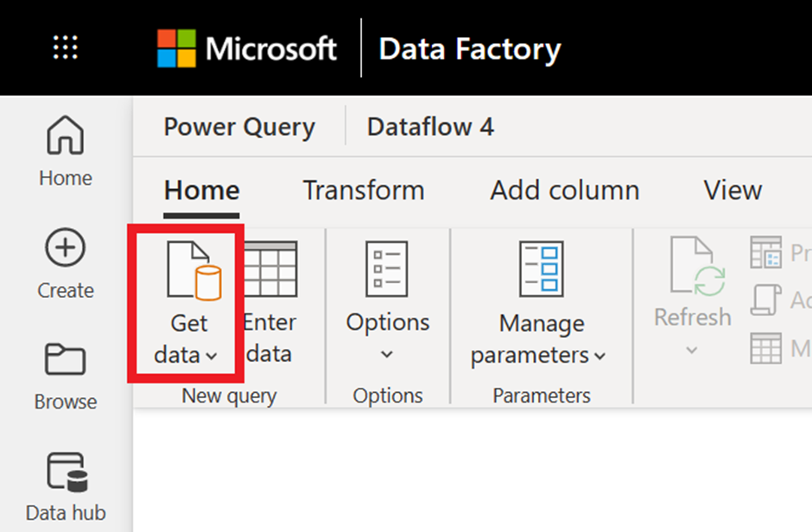
Task: Go to Home in the left sidebar
Action: click(66, 151)
